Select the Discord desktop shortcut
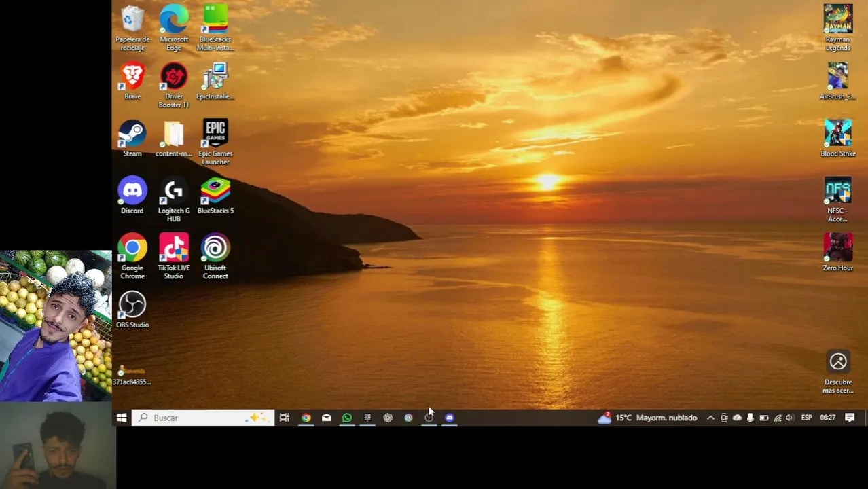 tap(132, 196)
